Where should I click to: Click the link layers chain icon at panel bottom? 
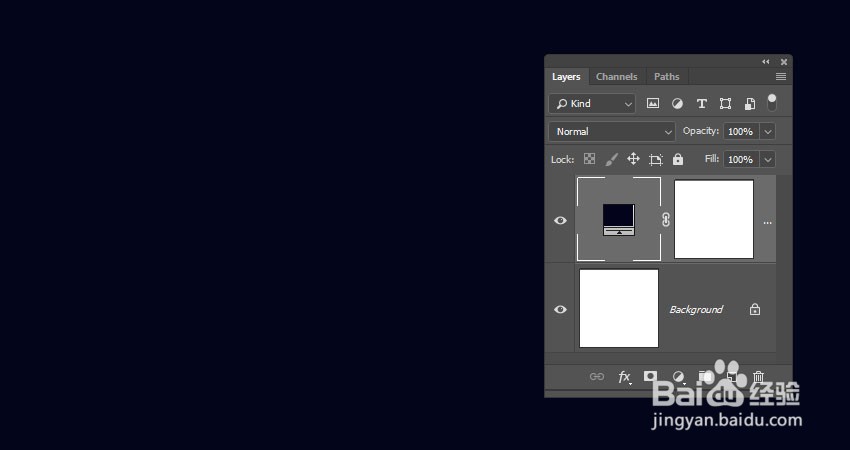(x=597, y=376)
